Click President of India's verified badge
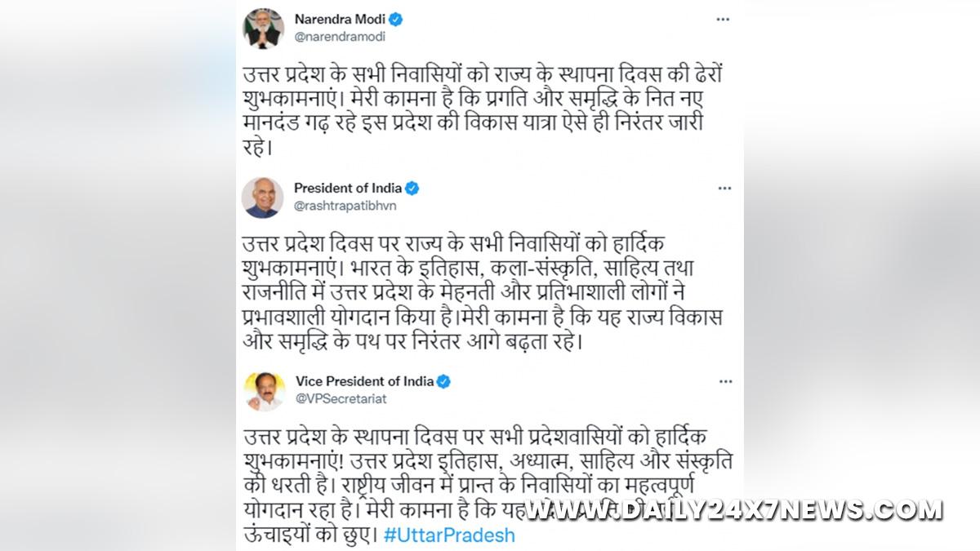980x551 pixels. (412, 189)
